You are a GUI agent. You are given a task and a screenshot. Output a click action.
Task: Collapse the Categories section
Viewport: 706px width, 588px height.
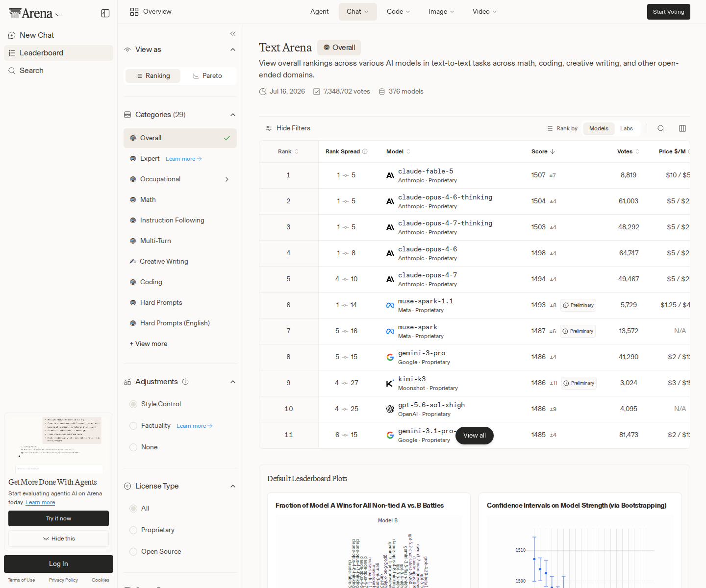point(233,115)
